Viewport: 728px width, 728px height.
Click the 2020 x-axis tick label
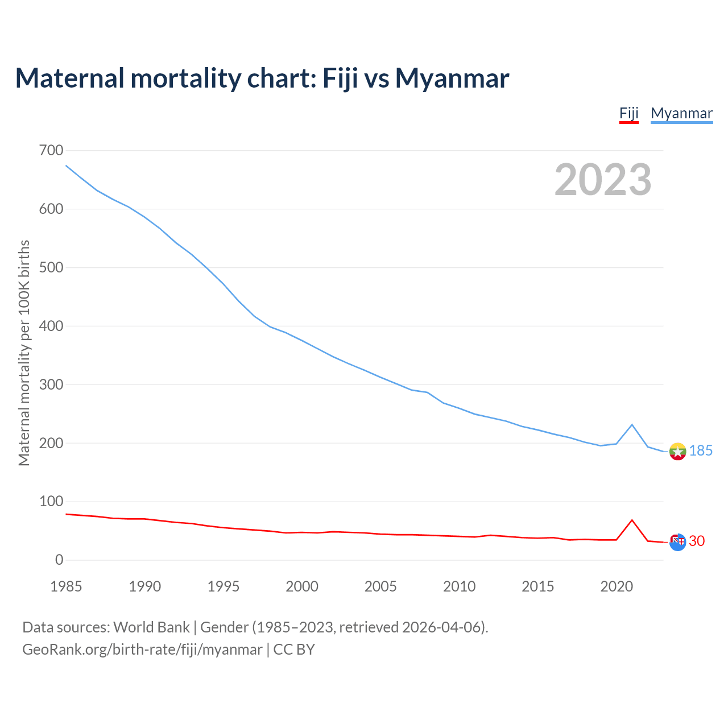[x=617, y=586]
